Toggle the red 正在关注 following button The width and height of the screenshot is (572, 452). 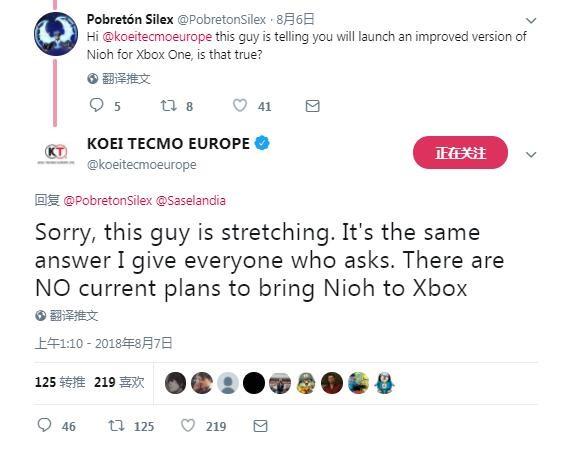coord(460,152)
